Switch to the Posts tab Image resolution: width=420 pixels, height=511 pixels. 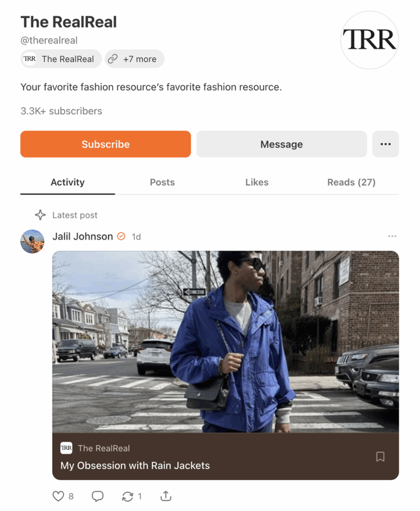(x=162, y=182)
